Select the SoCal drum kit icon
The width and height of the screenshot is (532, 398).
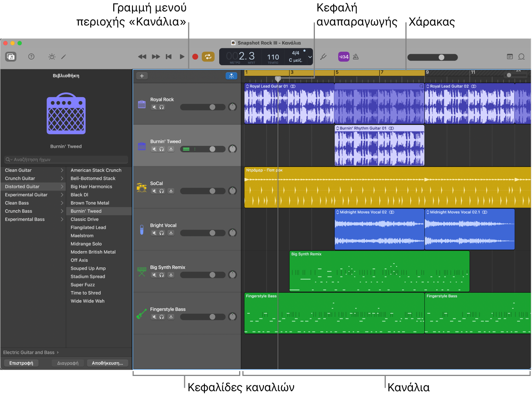click(142, 188)
